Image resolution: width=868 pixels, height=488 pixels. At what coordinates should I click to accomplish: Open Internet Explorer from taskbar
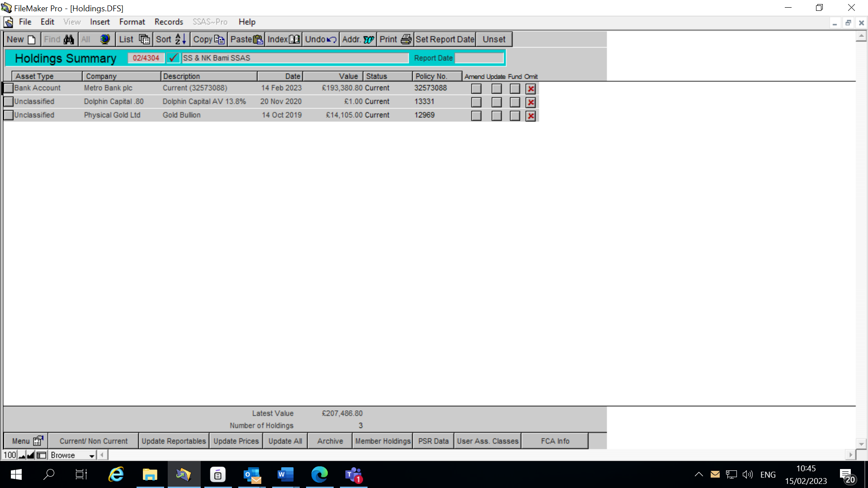click(116, 474)
